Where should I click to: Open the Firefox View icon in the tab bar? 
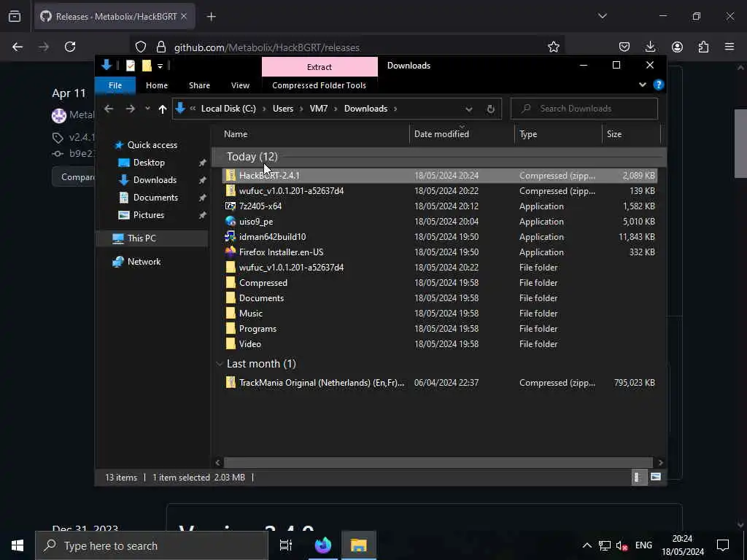pyautogui.click(x=15, y=16)
